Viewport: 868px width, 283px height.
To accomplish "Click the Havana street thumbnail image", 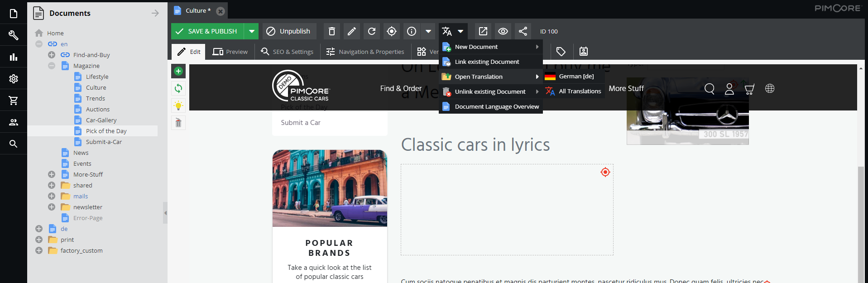I will (x=330, y=188).
